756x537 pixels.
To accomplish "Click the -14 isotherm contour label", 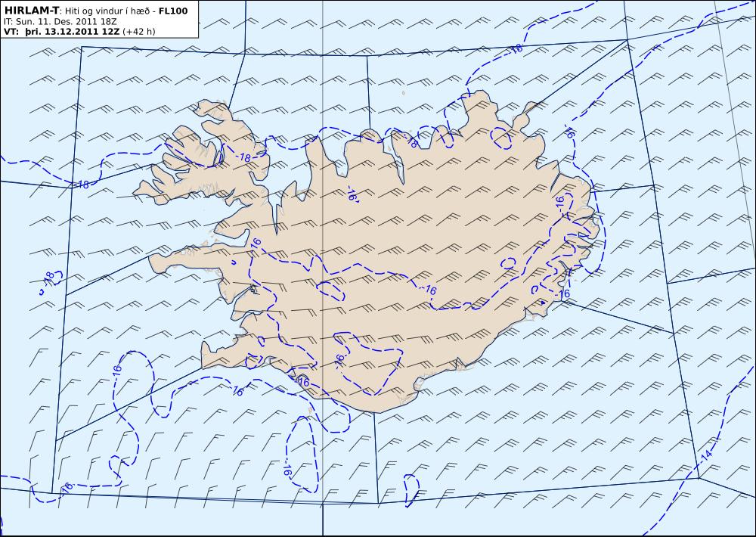I will pos(705,456).
